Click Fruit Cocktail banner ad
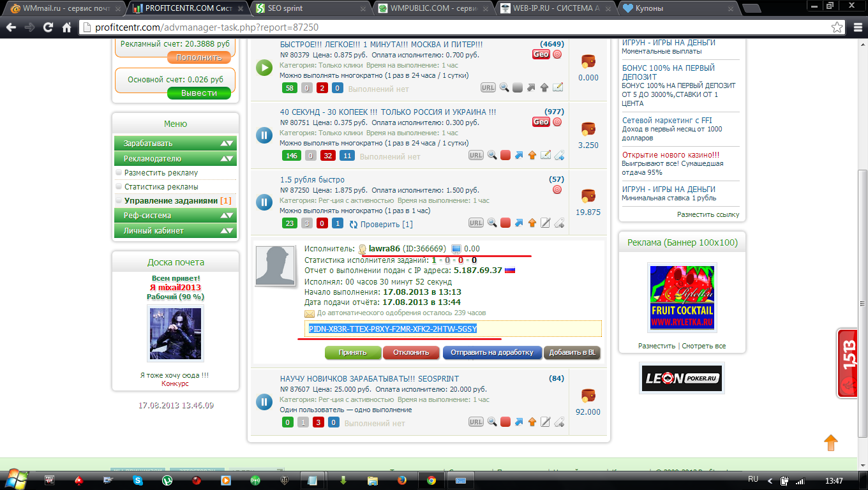This screenshot has height=490, width=868. pyautogui.click(x=682, y=298)
